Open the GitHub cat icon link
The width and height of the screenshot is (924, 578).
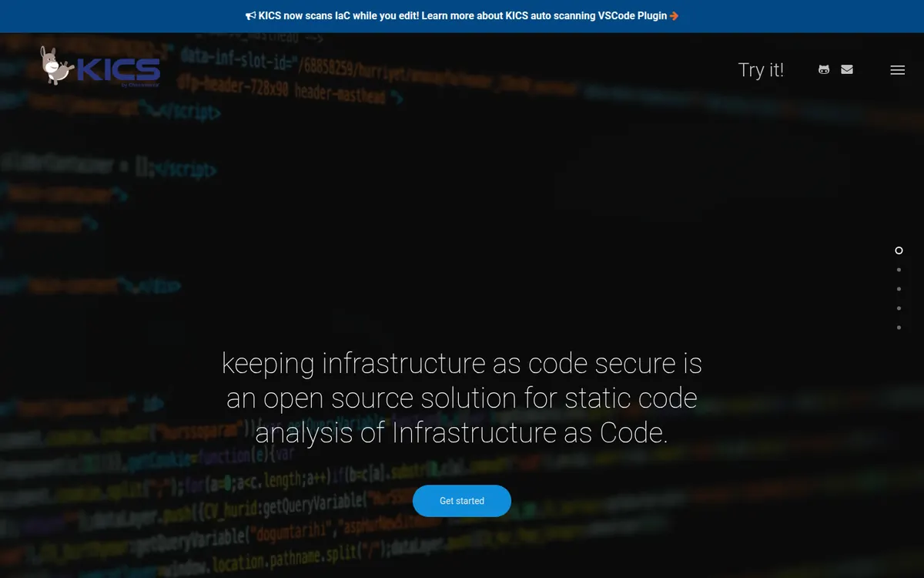pyautogui.click(x=824, y=69)
